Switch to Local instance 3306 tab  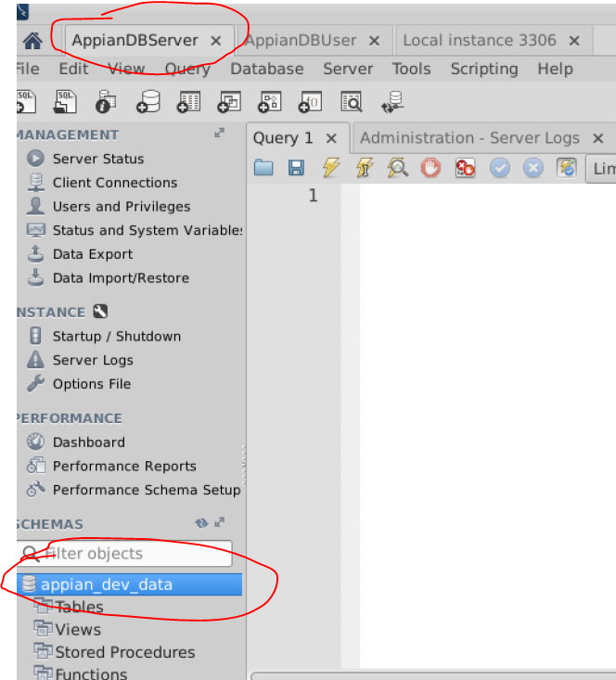click(480, 40)
